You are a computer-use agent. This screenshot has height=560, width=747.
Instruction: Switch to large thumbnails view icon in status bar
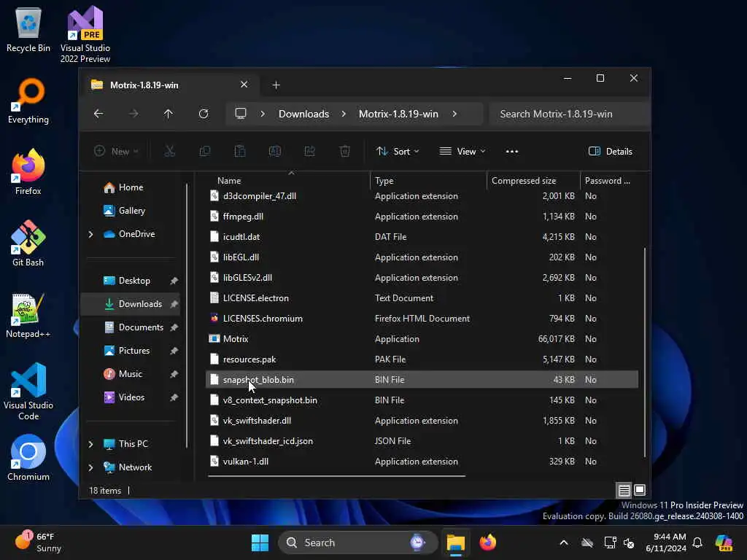[x=640, y=490]
